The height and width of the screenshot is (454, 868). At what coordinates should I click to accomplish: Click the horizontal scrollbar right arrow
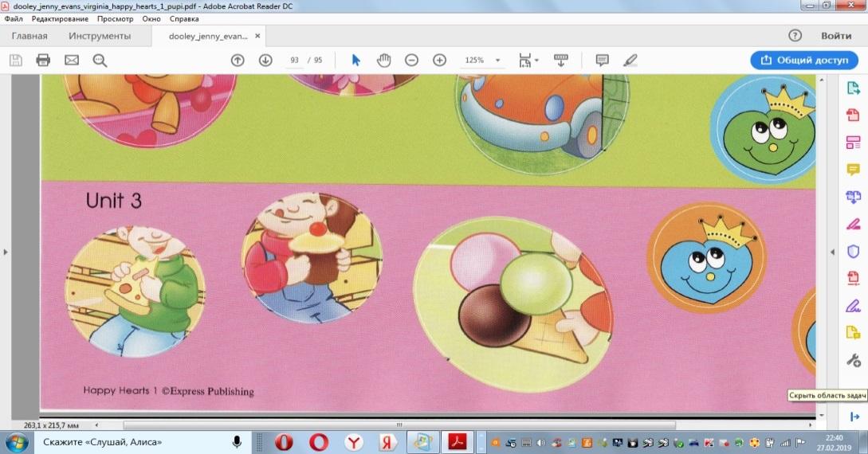pyautogui.click(x=811, y=425)
